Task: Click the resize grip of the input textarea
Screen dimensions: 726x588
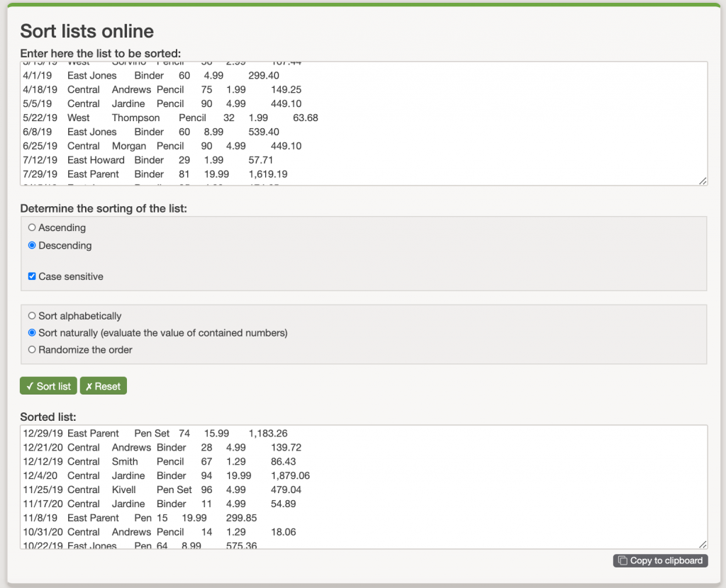Action: (703, 181)
